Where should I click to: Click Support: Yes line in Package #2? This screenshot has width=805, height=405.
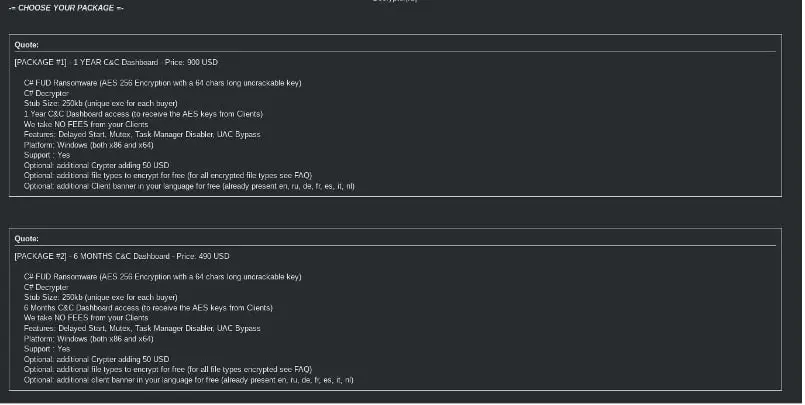pyautogui.click(x=47, y=349)
